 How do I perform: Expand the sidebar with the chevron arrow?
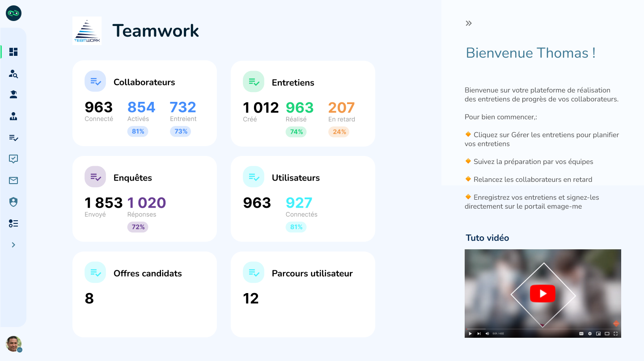pos(13,245)
